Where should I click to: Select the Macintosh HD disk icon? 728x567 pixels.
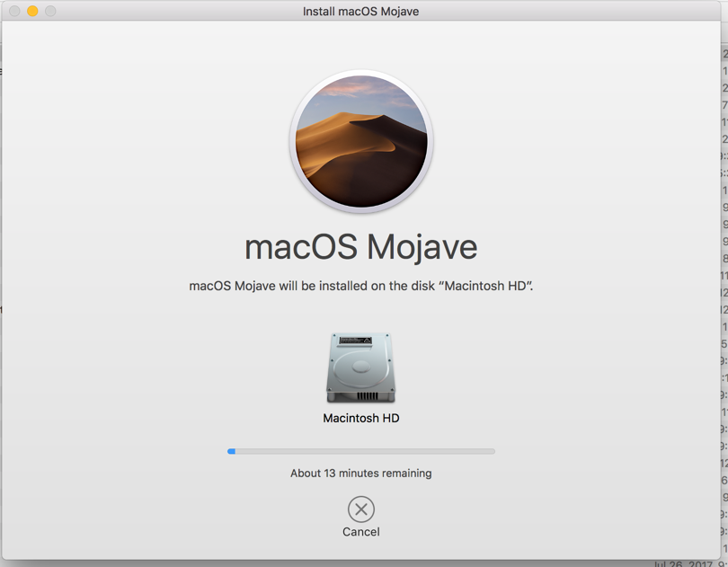coord(360,368)
